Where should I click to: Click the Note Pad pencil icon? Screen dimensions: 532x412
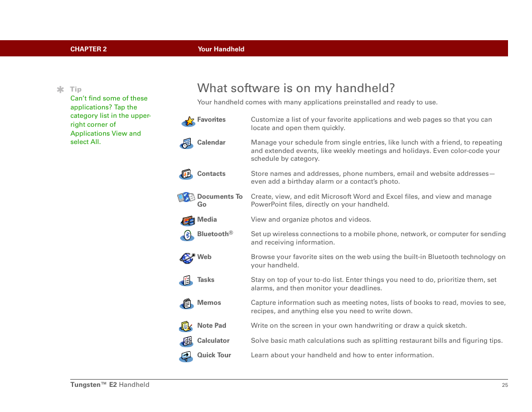pos(186,327)
